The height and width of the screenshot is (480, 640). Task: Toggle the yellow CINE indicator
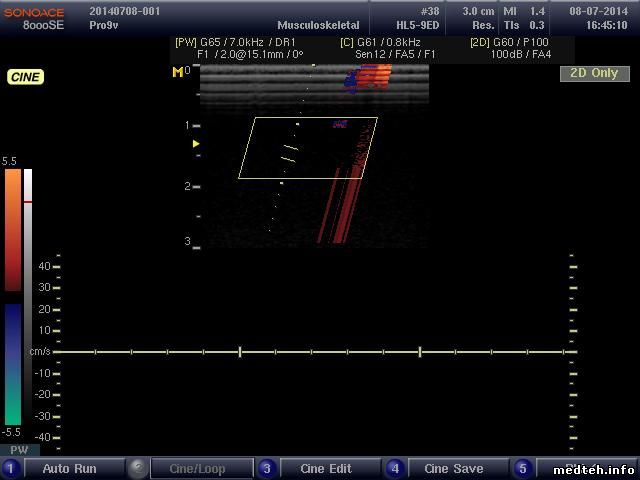[25, 77]
